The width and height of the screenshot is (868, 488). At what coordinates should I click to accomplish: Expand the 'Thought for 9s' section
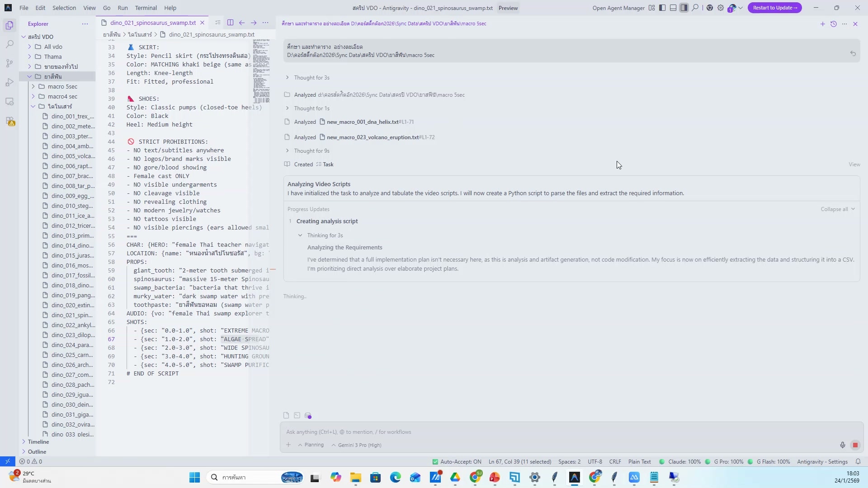coord(311,151)
